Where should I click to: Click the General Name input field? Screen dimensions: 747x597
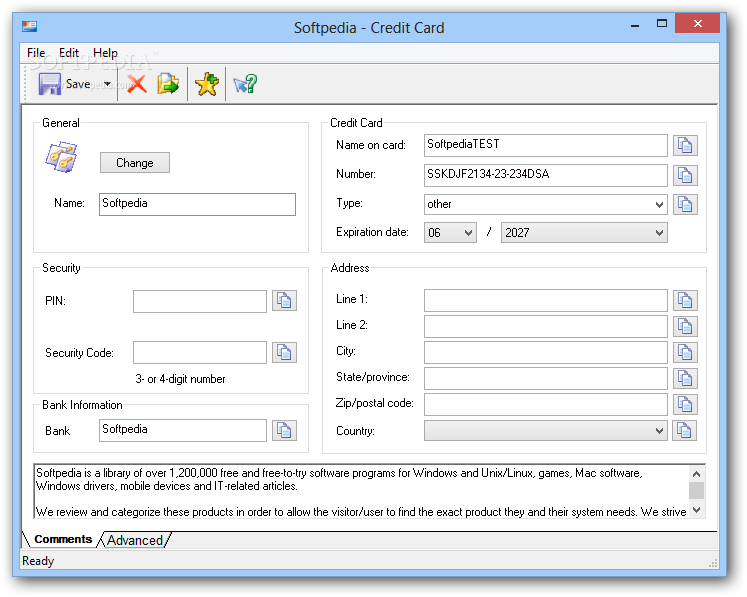pos(197,204)
